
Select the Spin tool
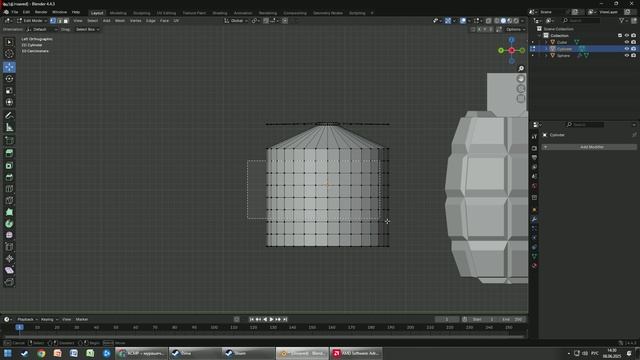pyautogui.click(x=9, y=224)
